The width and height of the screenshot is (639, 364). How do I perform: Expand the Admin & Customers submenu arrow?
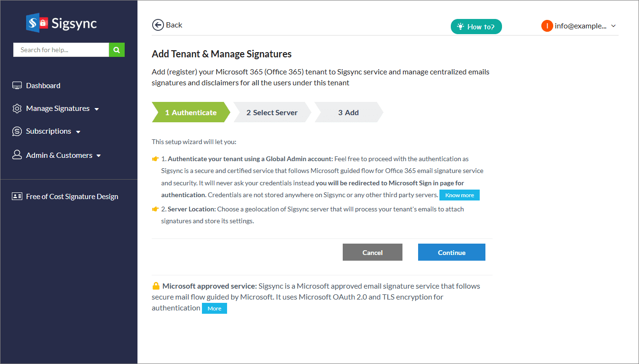point(99,155)
